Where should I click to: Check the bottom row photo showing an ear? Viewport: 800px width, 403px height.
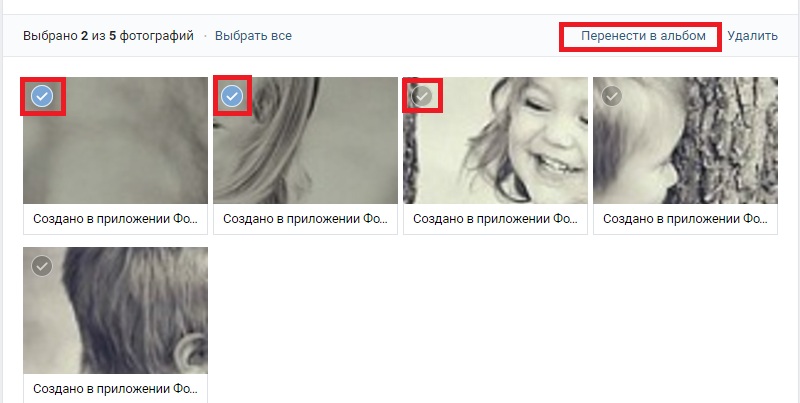click(x=42, y=266)
